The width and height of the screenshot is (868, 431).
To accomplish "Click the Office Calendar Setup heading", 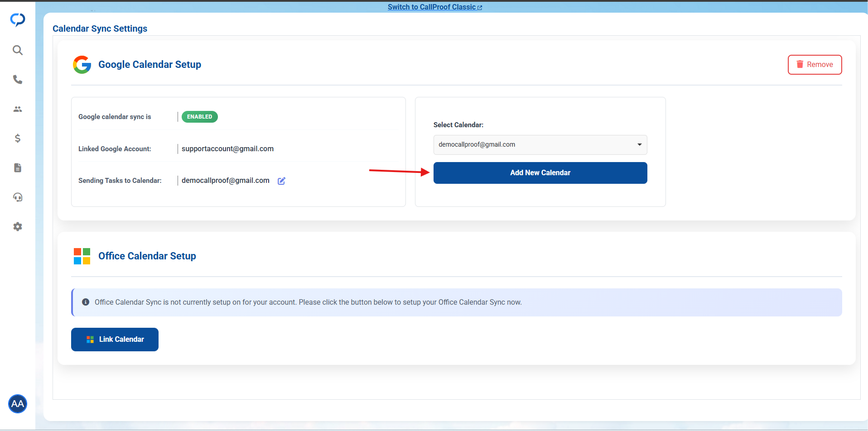I will 147,256.
